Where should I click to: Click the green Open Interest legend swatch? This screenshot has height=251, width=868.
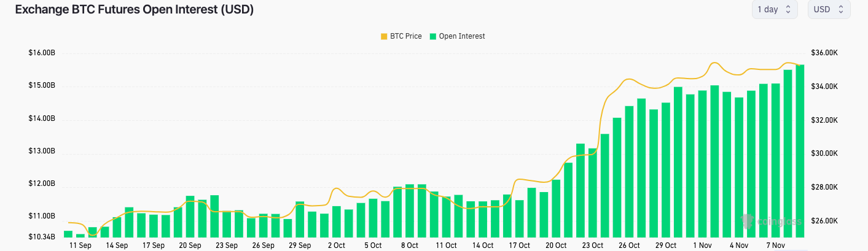[433, 36]
